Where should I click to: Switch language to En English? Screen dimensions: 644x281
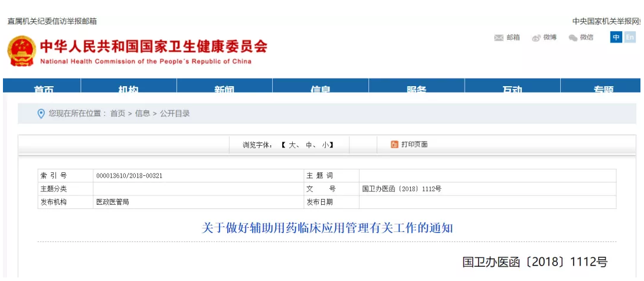pos(630,37)
